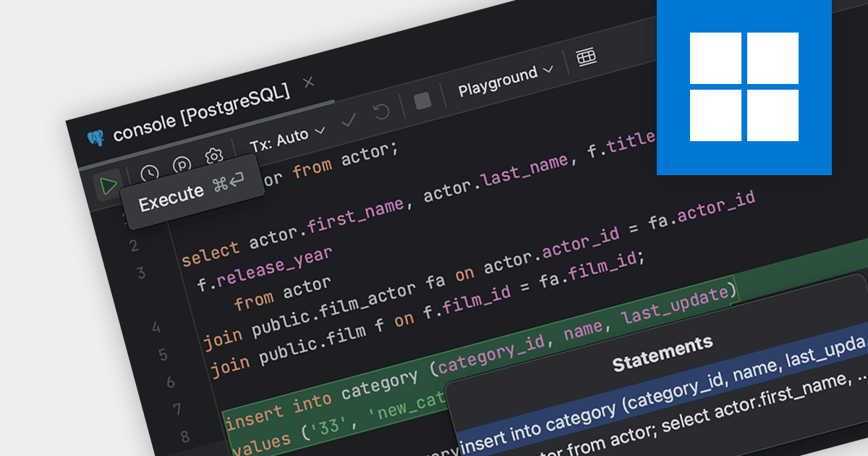The image size is (868, 456).
Task: Click the 'first_name' field in the select line
Action: pos(354,216)
